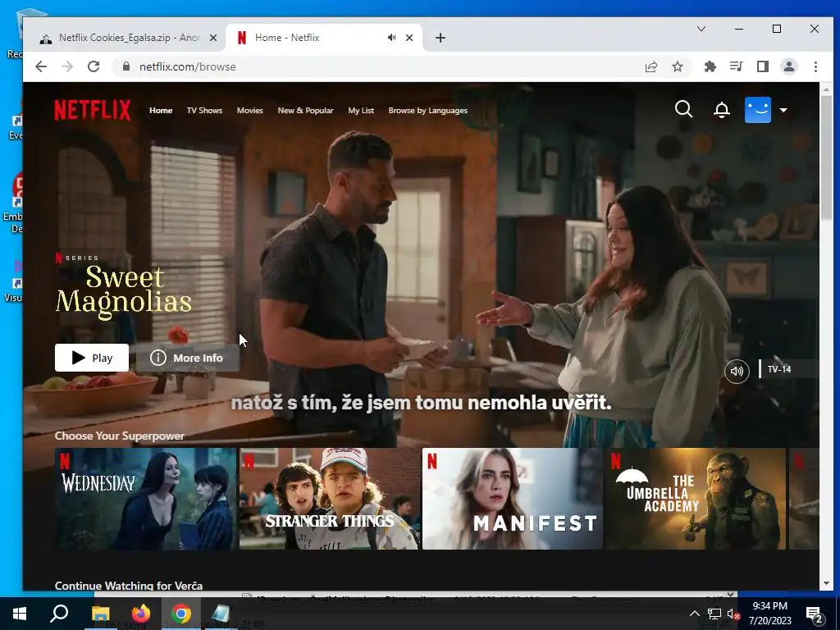The width and height of the screenshot is (840, 630).
Task: Open Browse by Languages
Action: click(427, 111)
